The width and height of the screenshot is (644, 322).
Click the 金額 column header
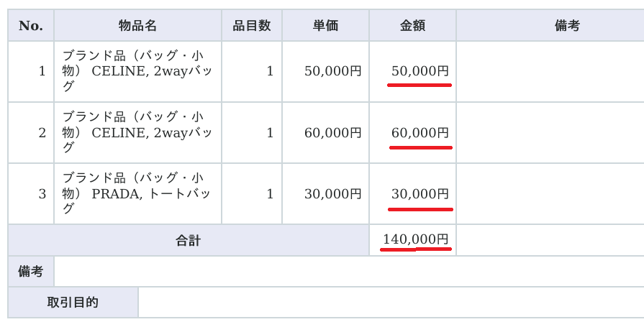pos(412,26)
